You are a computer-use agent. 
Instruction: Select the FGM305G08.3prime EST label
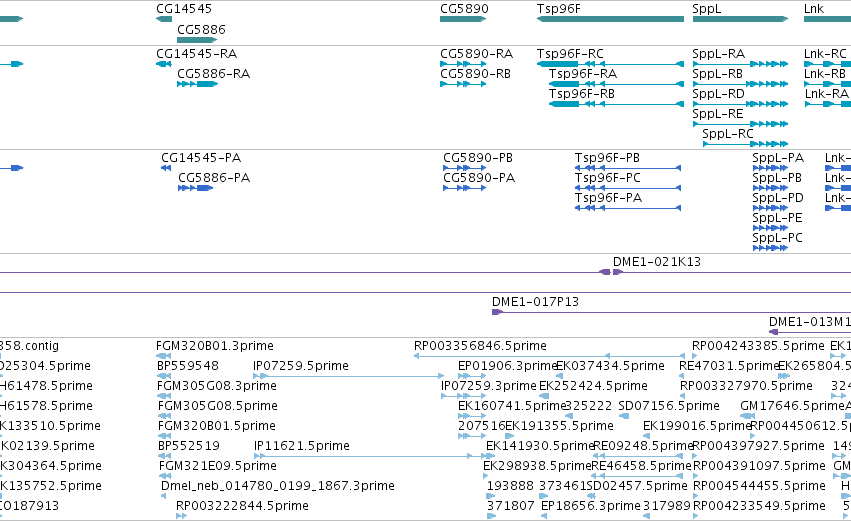[217, 386]
